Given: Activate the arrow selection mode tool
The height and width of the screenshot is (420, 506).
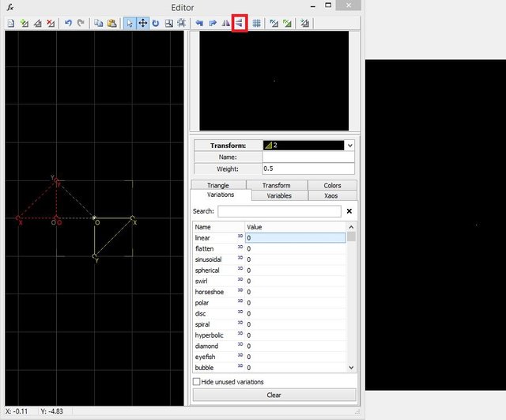Looking at the screenshot, I should (130, 24).
